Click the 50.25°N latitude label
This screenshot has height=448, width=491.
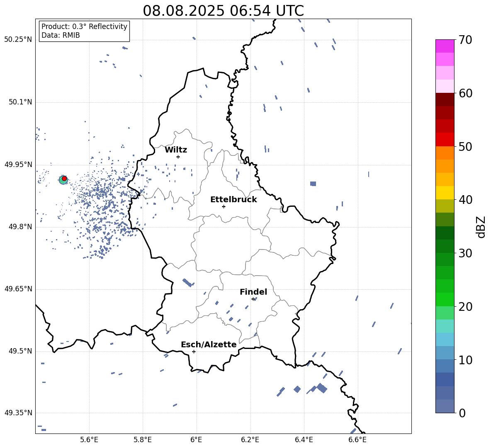coord(18,40)
